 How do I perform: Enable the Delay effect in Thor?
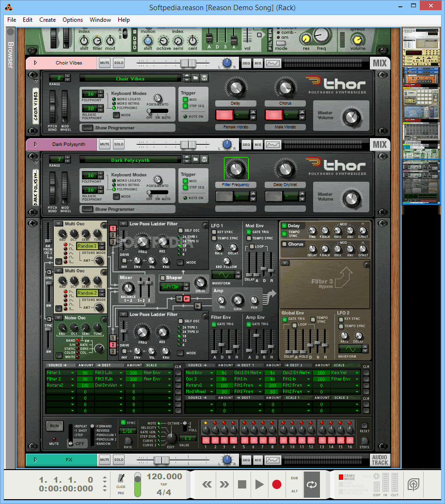click(x=284, y=226)
